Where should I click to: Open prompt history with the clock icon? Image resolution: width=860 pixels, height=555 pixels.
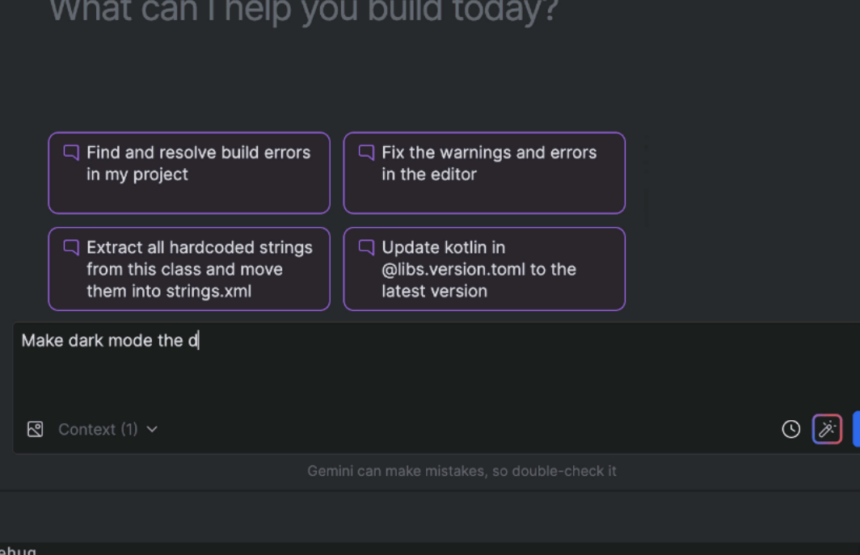tap(791, 429)
